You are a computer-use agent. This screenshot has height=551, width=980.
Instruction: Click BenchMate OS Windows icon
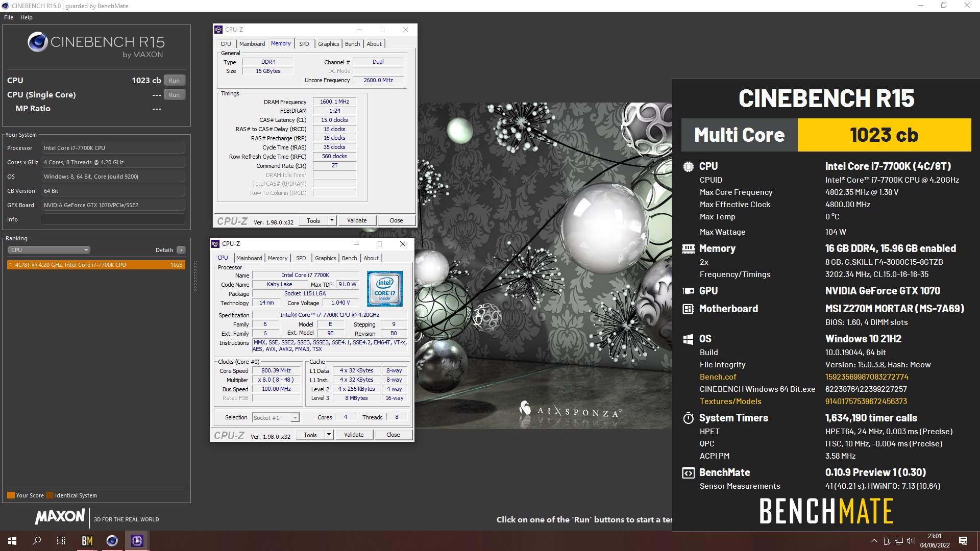(x=688, y=339)
